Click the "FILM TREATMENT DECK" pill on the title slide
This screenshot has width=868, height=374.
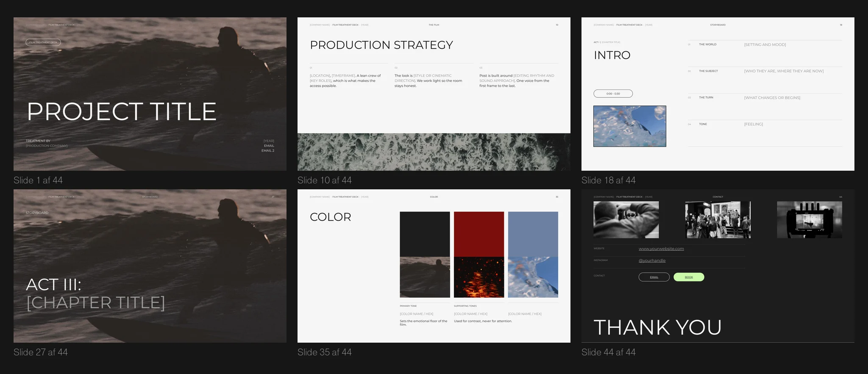tap(43, 42)
